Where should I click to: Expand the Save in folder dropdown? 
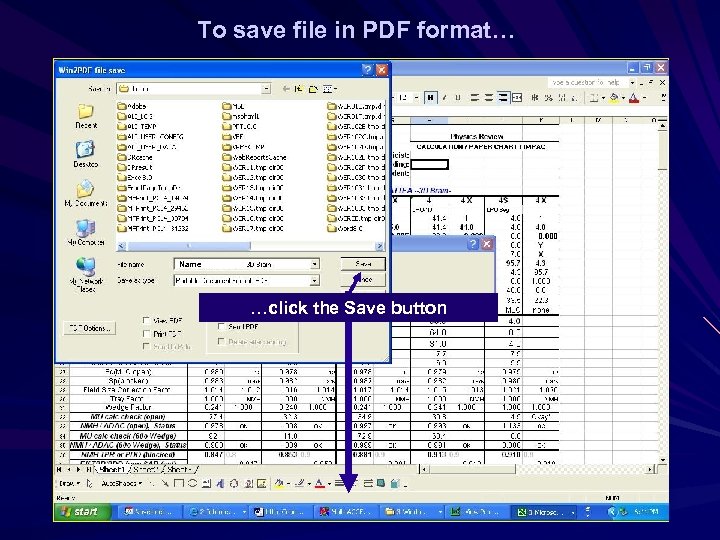click(266, 89)
